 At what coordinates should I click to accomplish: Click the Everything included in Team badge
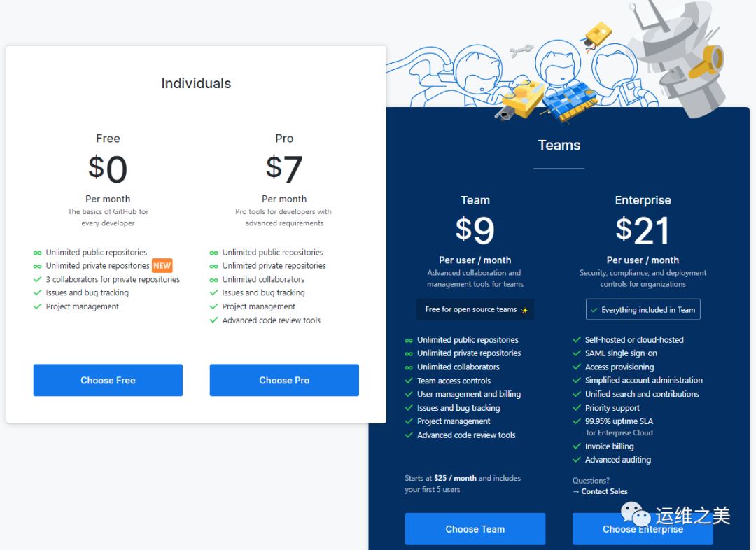[x=643, y=309]
